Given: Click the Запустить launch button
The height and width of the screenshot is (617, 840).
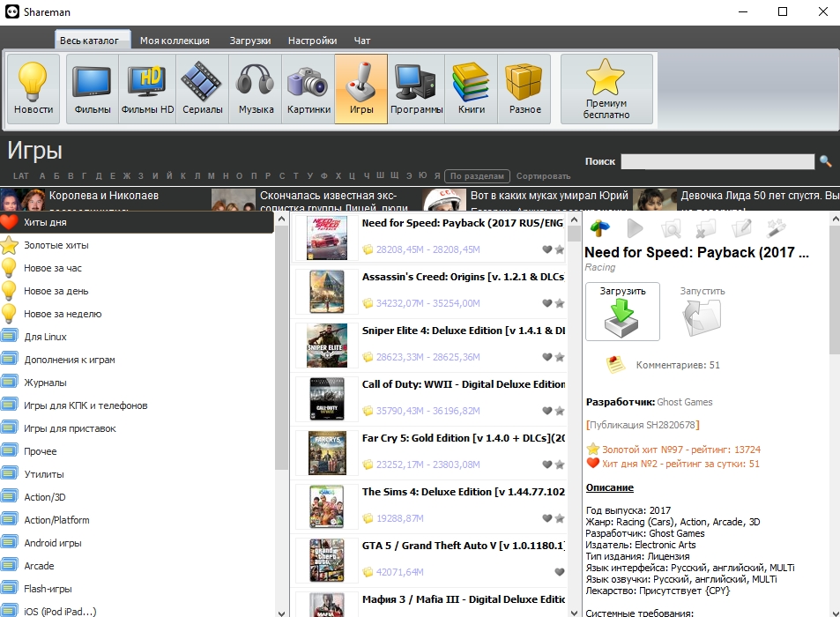Looking at the screenshot, I should (x=702, y=312).
